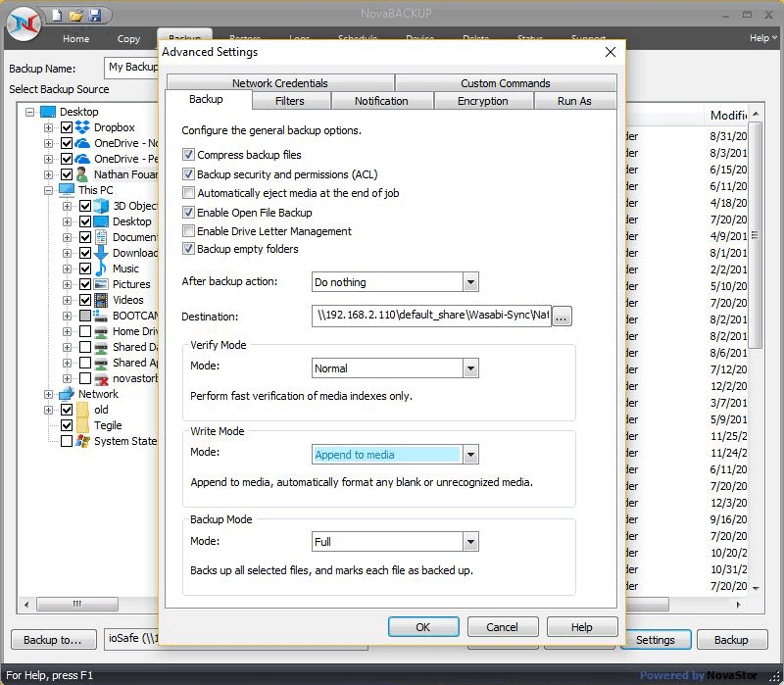Click the Pictures icon in tree
The image size is (784, 685).
[x=101, y=284]
